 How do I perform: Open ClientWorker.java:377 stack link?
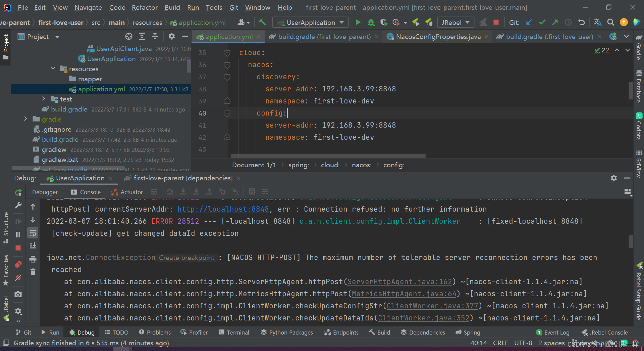click(432, 306)
